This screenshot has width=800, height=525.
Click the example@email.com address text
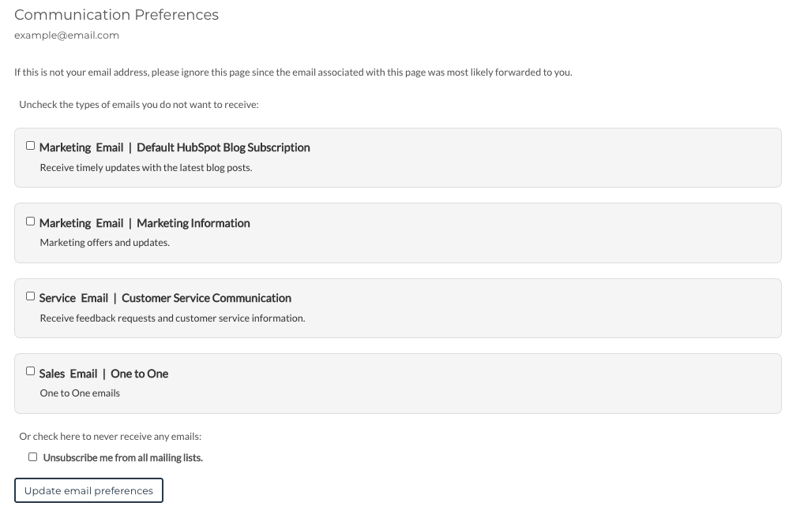coord(66,35)
